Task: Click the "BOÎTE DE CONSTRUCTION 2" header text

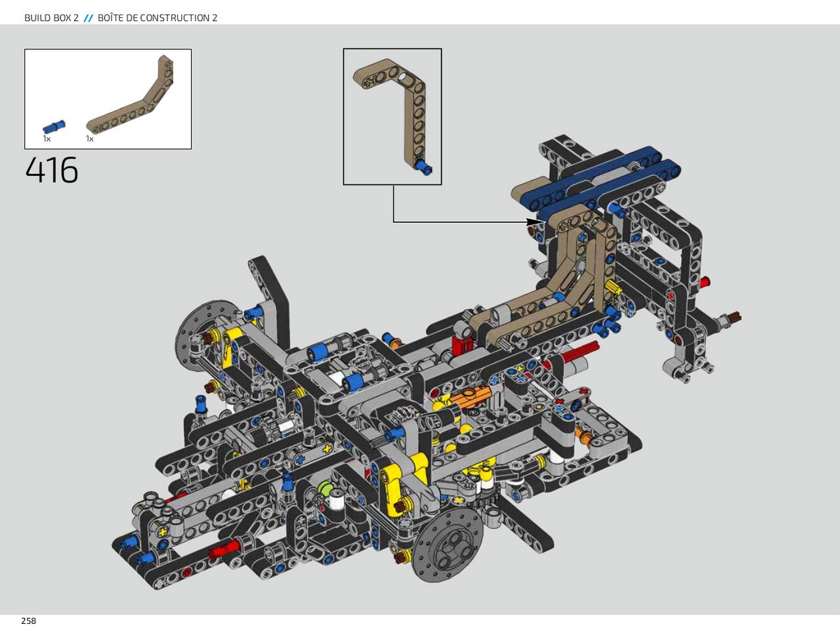Action: 157,18
